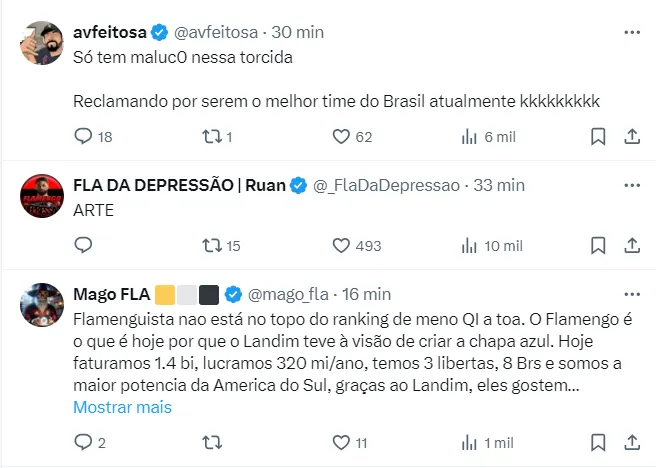
Task: Open more options on Mago FLA's tweet
Action: (631, 294)
